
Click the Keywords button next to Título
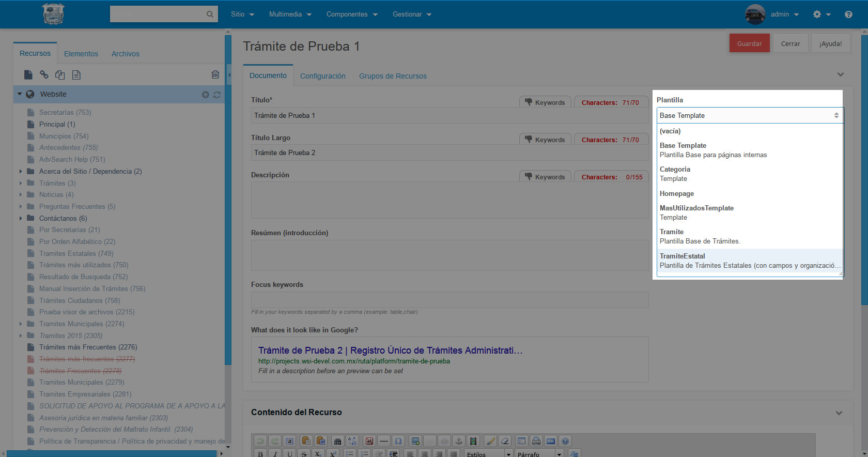coord(545,102)
